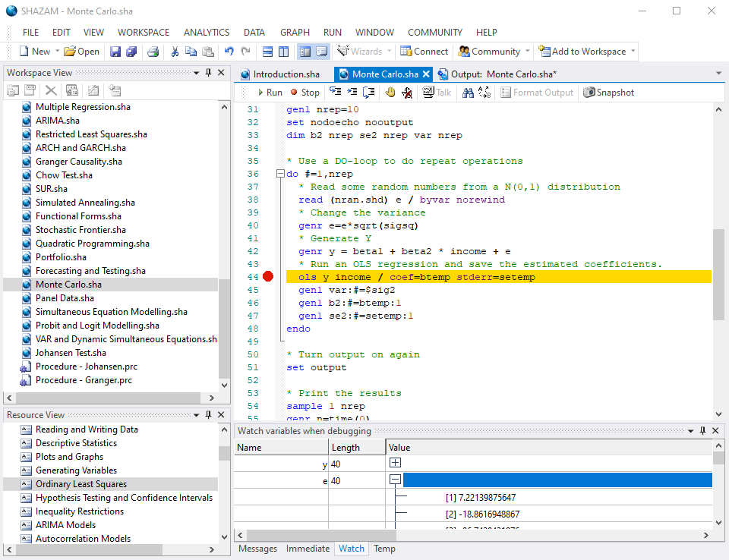
Task: Cut selection with the scissors icon
Action: tap(175, 52)
